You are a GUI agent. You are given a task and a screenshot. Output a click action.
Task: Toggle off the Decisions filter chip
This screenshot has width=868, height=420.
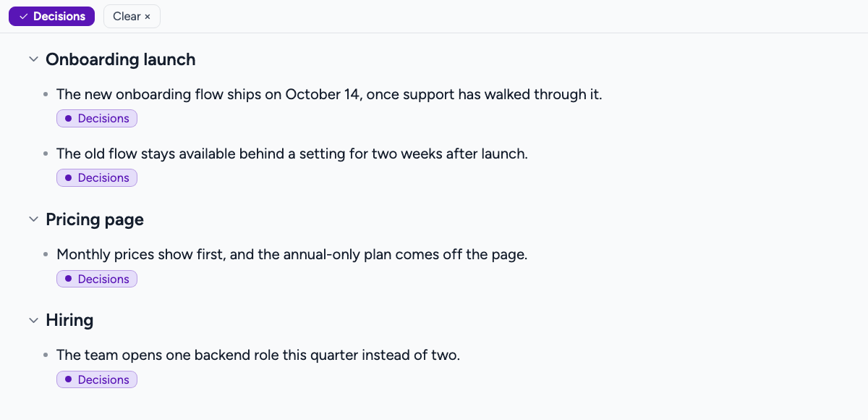pyautogui.click(x=51, y=16)
